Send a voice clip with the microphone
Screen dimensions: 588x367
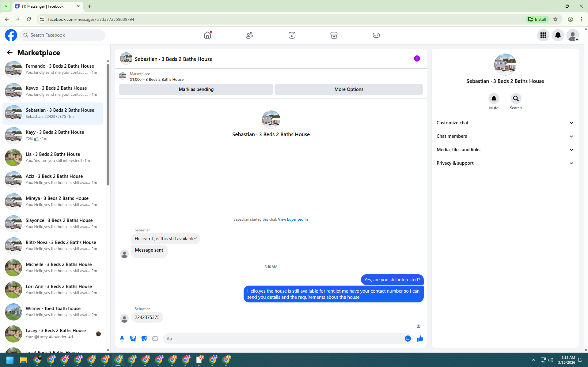[122, 339]
